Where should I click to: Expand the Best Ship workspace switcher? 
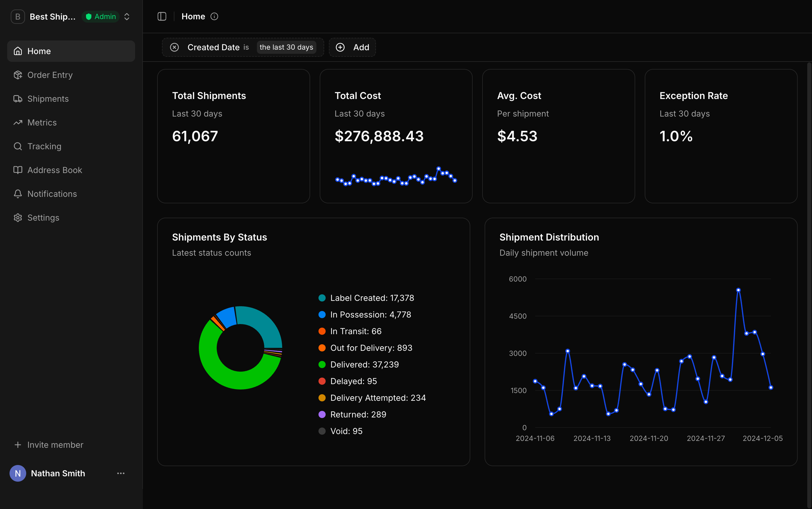[x=127, y=16]
